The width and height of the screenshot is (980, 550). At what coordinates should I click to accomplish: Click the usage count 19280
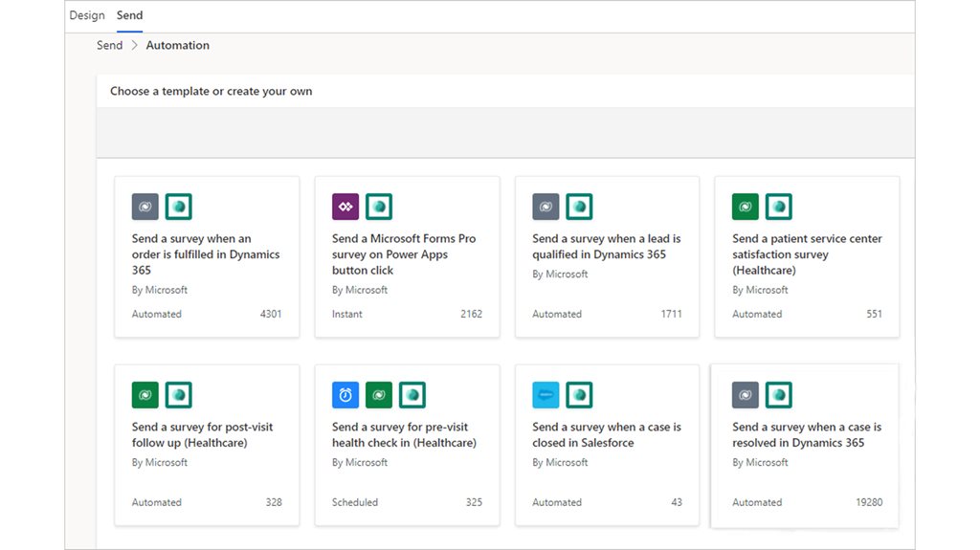869,502
